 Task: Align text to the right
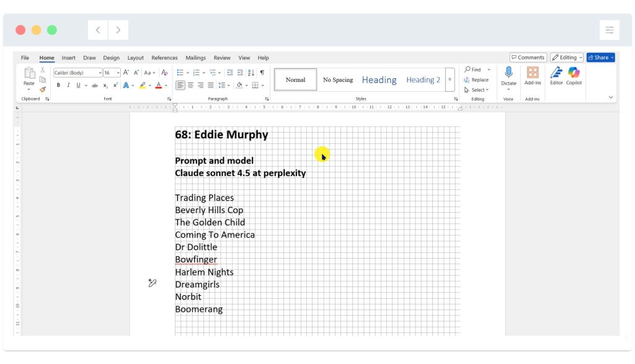(x=200, y=86)
